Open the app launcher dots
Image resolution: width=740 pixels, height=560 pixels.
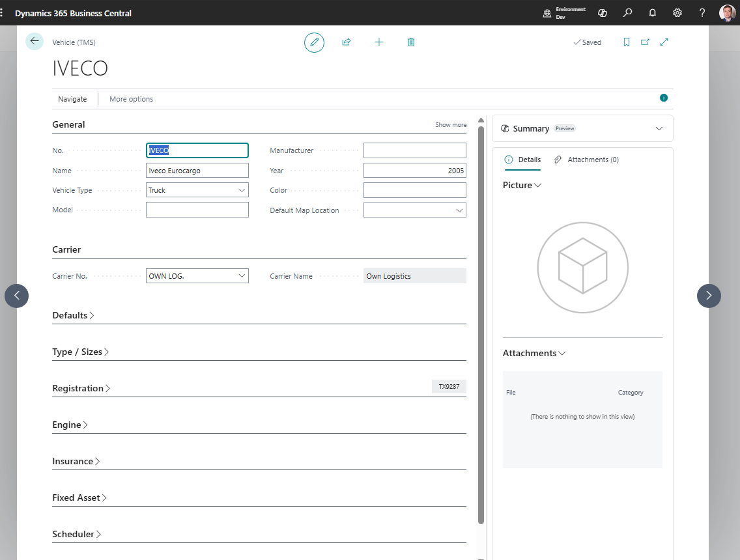point(2,13)
